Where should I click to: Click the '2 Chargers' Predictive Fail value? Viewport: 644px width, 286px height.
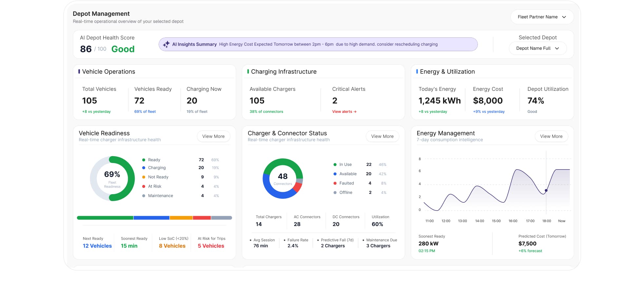pyautogui.click(x=333, y=246)
